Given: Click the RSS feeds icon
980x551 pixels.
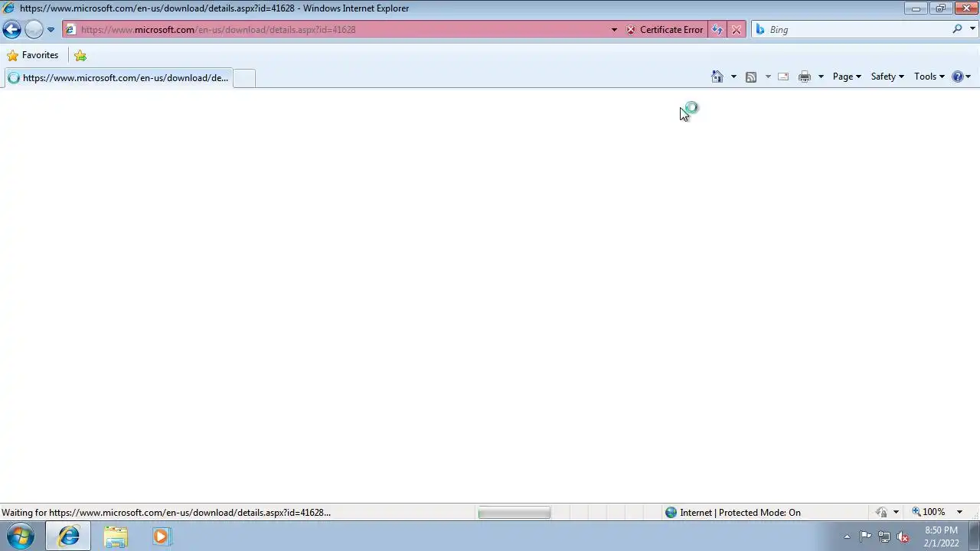Looking at the screenshot, I should 751,77.
